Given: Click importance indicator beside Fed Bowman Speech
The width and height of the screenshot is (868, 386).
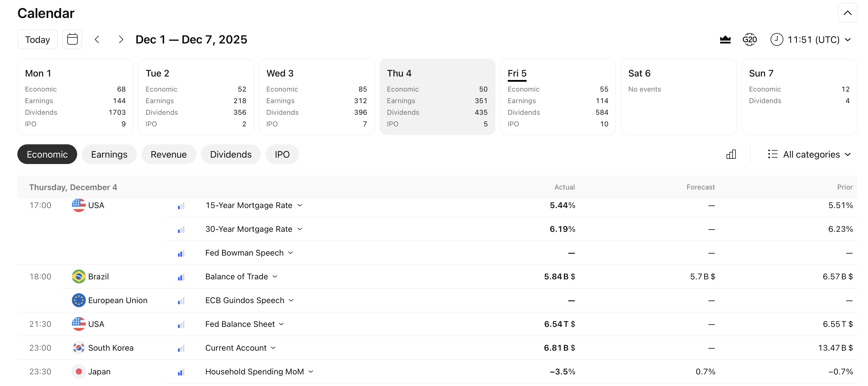Looking at the screenshot, I should [181, 253].
